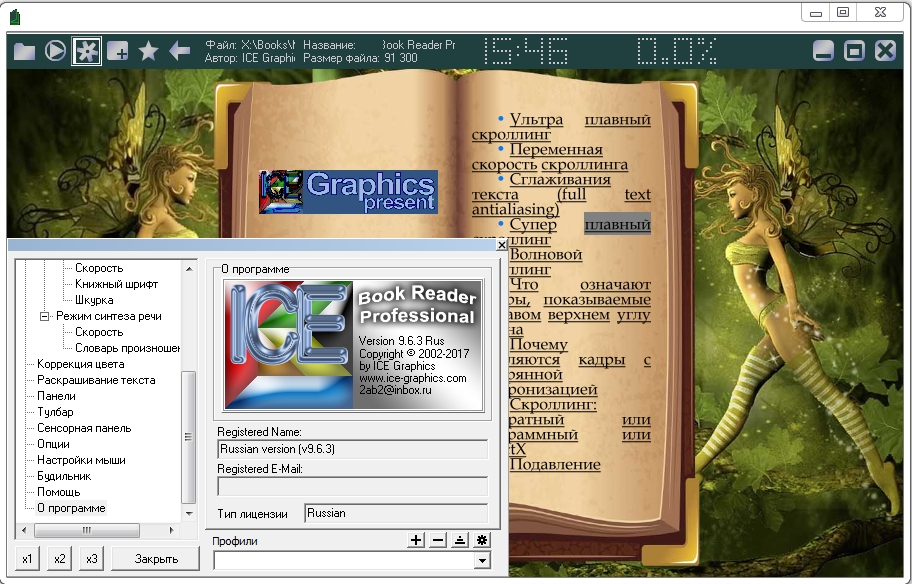Click the Registered E-Mail input field
Viewport: 912px width, 584px height.
coord(352,487)
